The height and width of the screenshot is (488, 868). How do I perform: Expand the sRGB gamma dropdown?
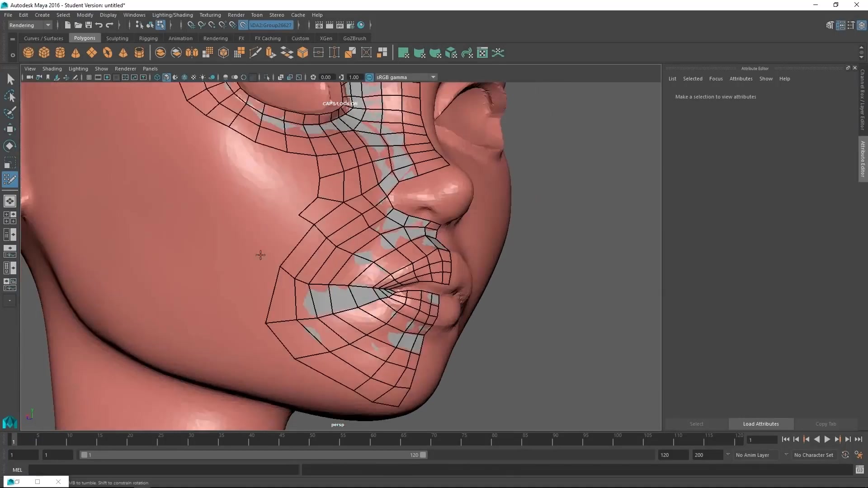click(433, 77)
